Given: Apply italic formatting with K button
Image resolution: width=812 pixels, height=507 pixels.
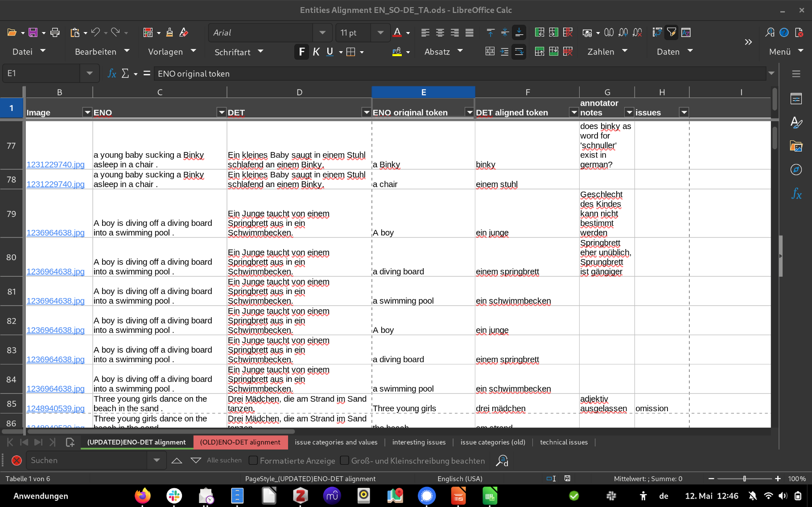Looking at the screenshot, I should pyautogui.click(x=316, y=52).
